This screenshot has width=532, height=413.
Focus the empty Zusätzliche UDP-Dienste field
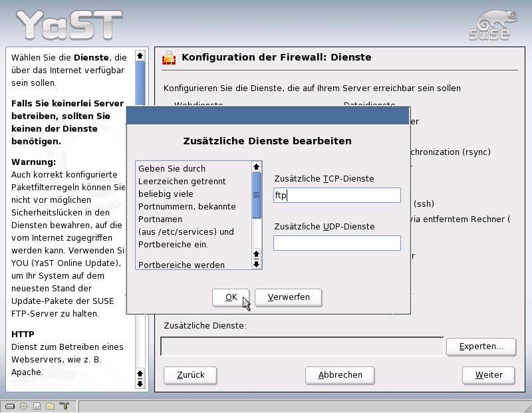(337, 243)
